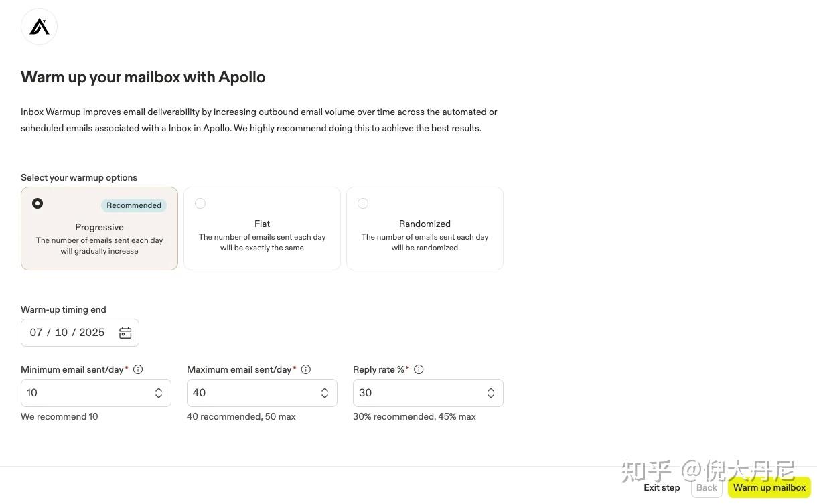Click the Recommended badge on Progressive card
Image resolution: width=817 pixels, height=504 pixels.
[133, 205]
